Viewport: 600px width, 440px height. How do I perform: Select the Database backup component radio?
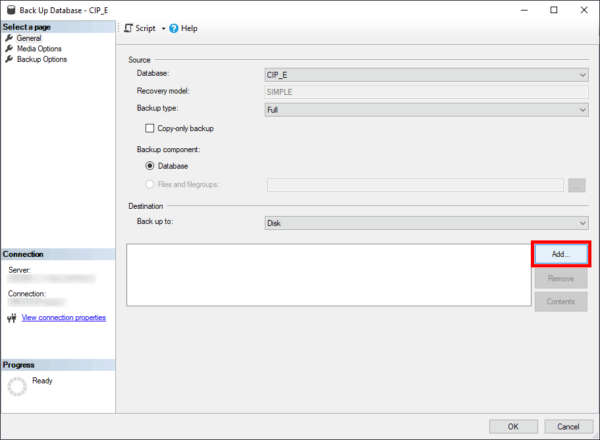click(x=150, y=166)
